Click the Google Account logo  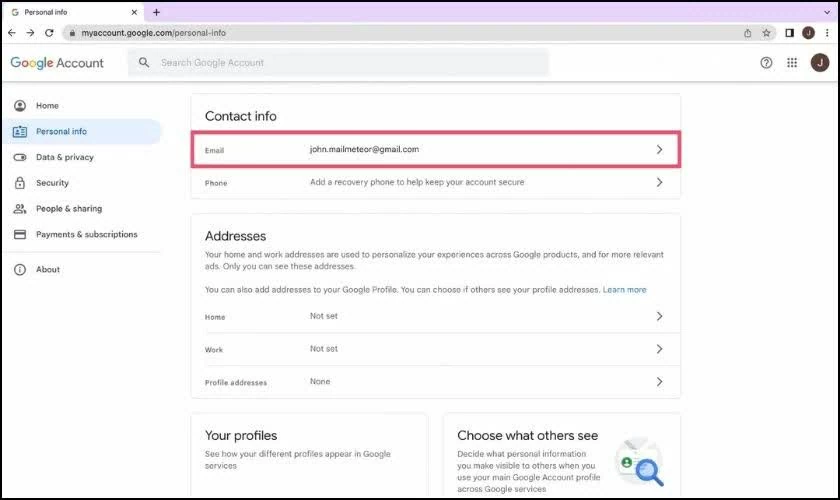coord(57,62)
